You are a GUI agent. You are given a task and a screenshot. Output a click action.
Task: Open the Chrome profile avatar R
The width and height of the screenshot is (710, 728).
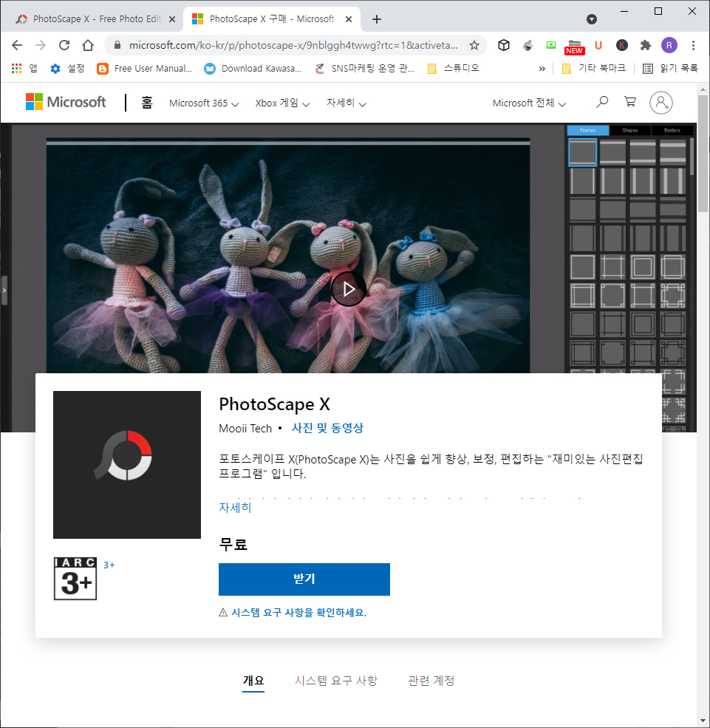pos(669,45)
